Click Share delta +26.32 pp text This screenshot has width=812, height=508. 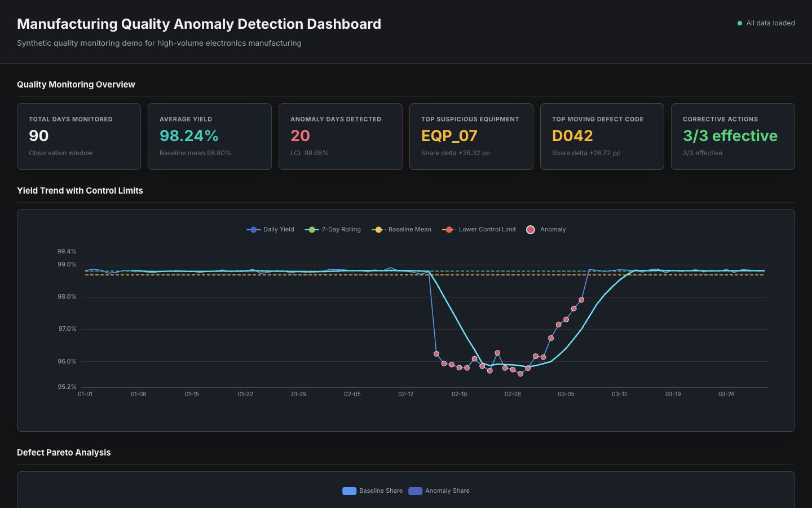(456, 153)
